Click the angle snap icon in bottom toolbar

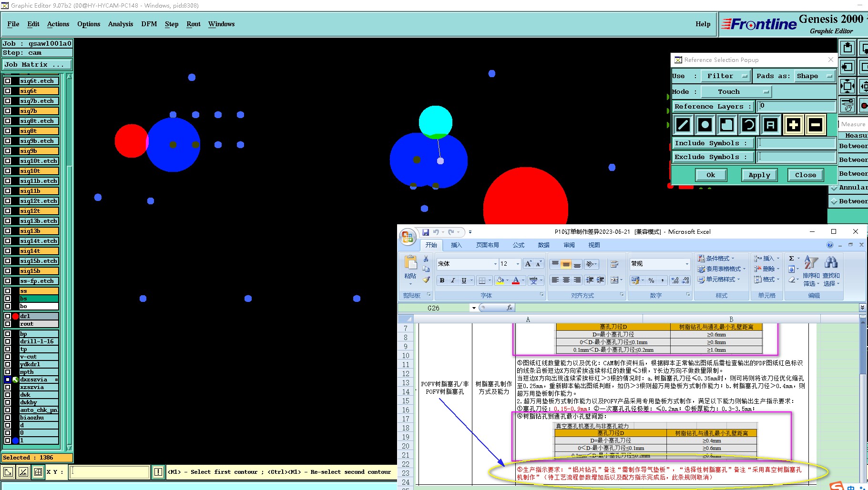[23, 472]
